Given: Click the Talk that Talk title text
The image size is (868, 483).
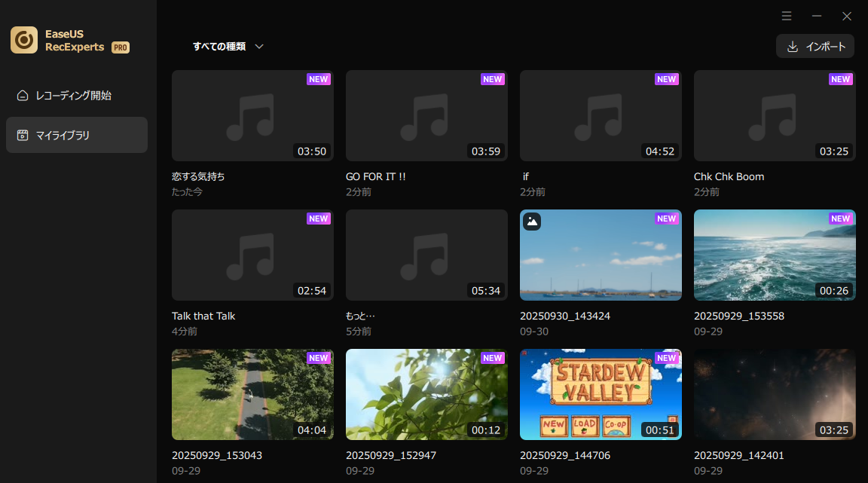Looking at the screenshot, I should [203, 316].
